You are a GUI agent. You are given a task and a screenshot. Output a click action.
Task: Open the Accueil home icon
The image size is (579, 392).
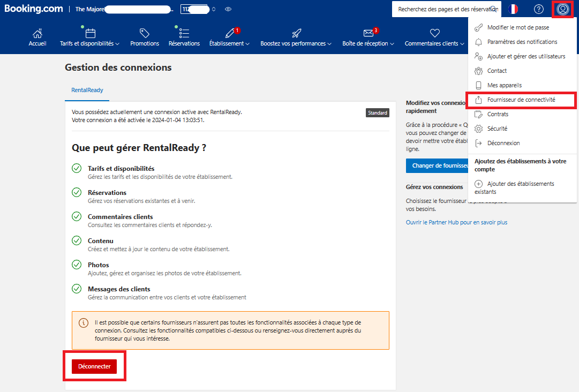point(37,34)
